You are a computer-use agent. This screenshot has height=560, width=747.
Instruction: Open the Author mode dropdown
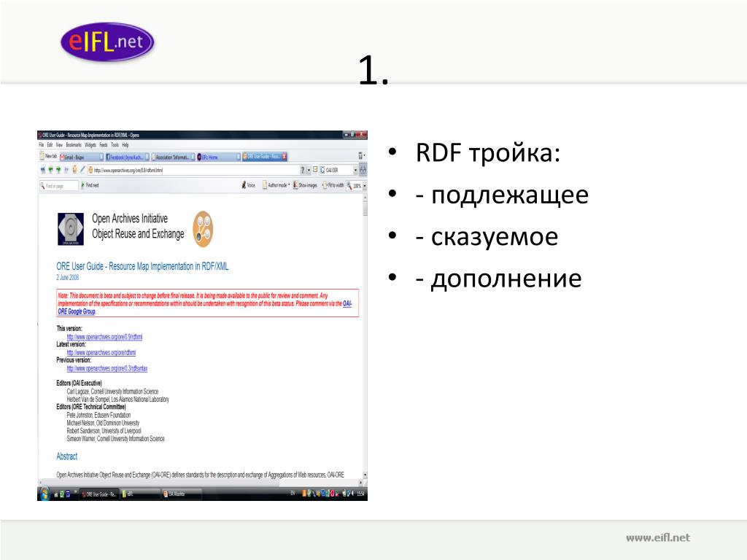(276, 185)
